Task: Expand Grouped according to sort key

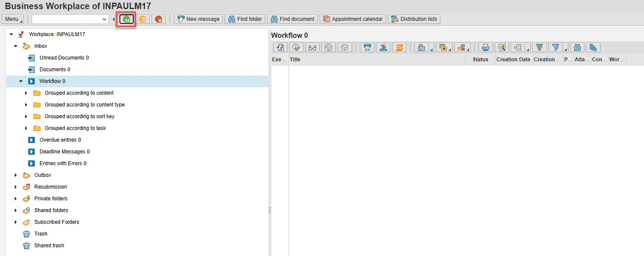Action: pos(26,116)
